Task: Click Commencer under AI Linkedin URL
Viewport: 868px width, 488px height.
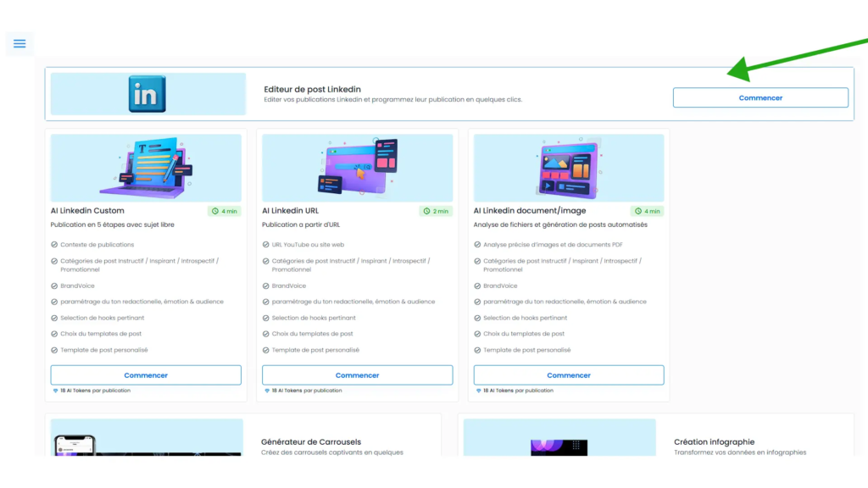Action: pos(357,375)
